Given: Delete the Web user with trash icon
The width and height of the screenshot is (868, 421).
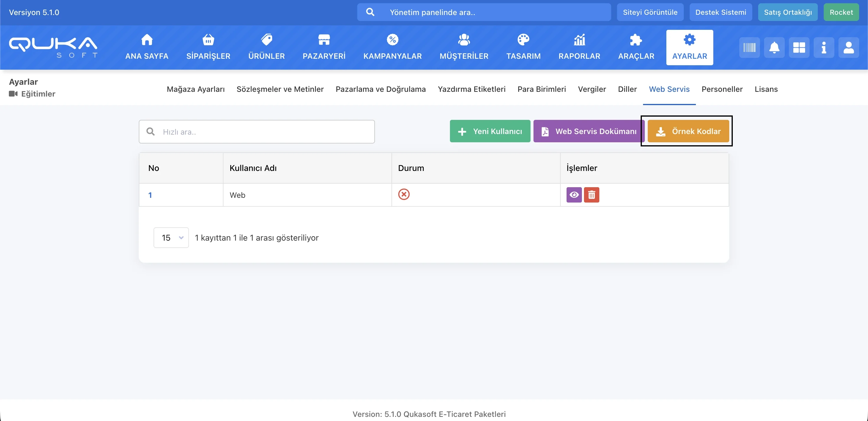Looking at the screenshot, I should click(x=591, y=195).
